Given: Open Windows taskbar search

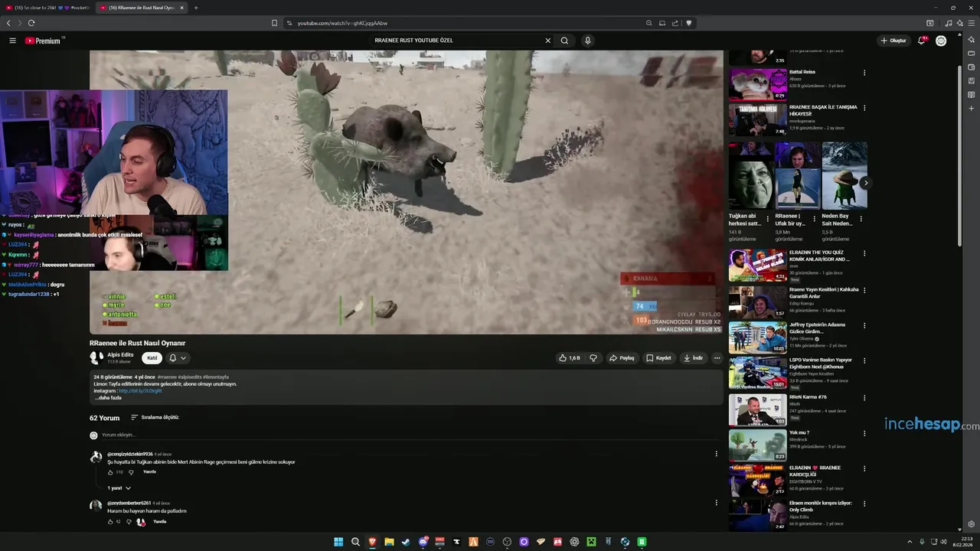Looking at the screenshot, I should coord(355,542).
